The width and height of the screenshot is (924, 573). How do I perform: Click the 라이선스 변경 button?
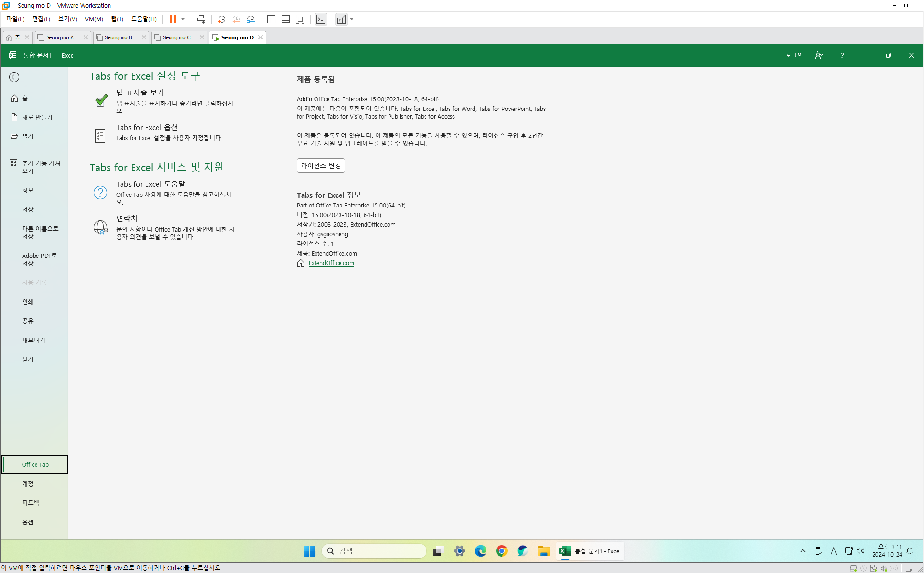point(321,166)
